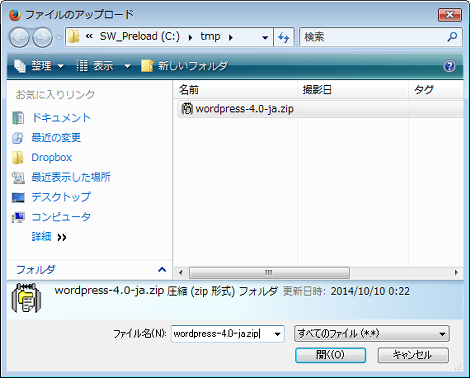Screen dimensions: 470x378
Task: Select SW_Preload (C:) in address path
Action: [140, 36]
